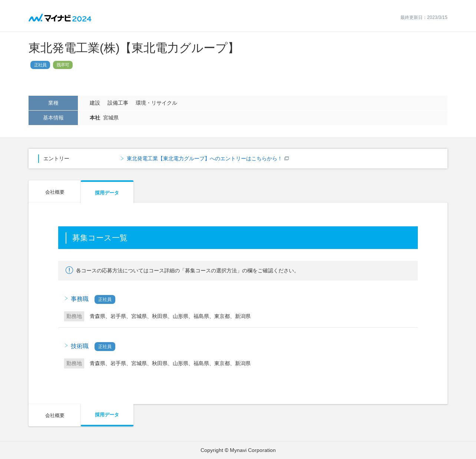
Task: Click the 環境・リサイクル industry text
Action: coord(156,103)
